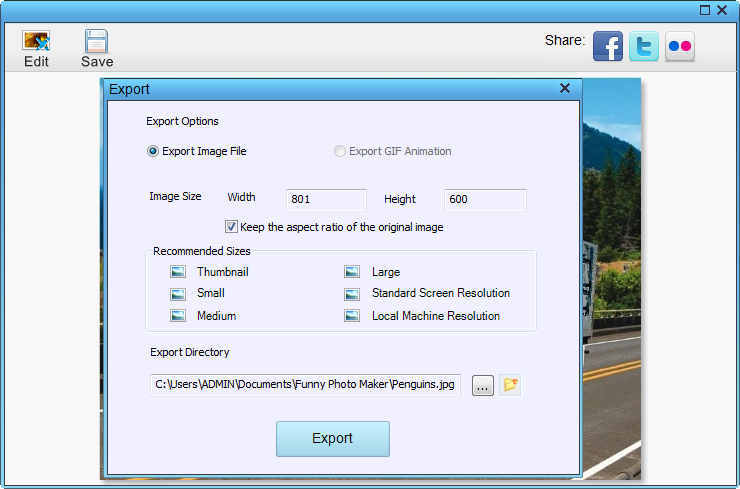Click the Edit label in toolbar
This screenshot has height=489, width=740.
[36, 61]
